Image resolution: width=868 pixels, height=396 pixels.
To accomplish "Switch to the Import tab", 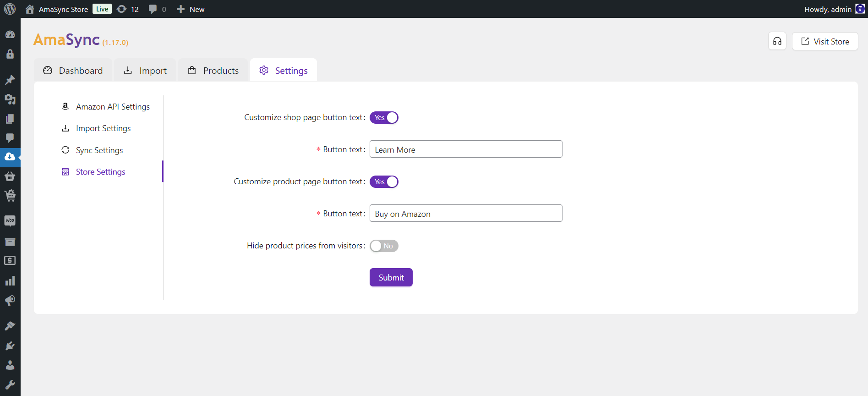I will click(x=145, y=70).
